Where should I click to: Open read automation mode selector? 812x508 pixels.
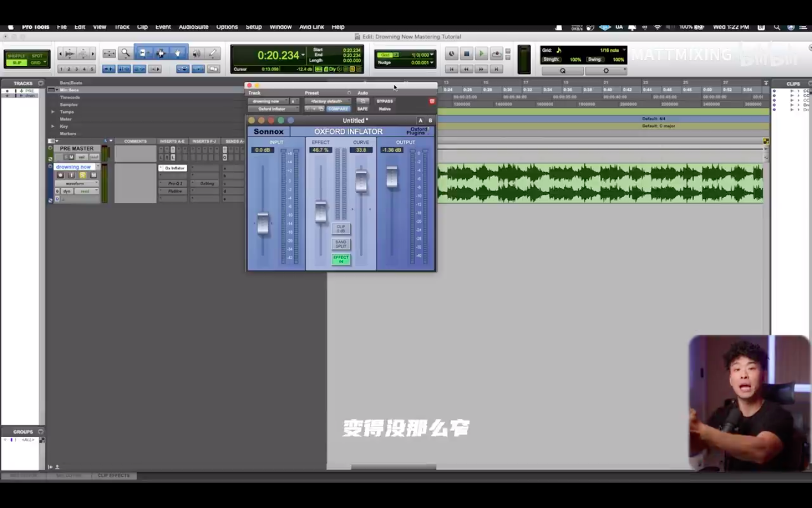86,191
